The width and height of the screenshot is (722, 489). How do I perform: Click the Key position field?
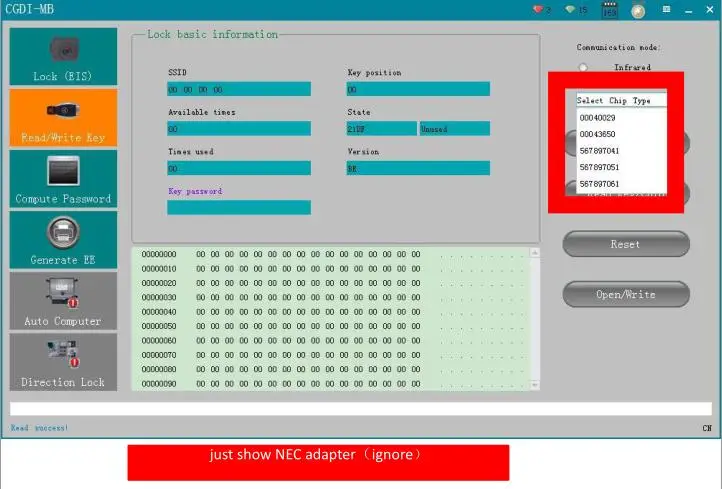(418, 89)
